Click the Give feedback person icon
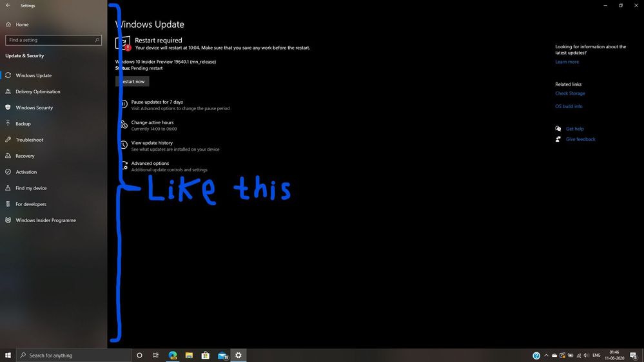Viewport: 644px width, 362px height. (558, 139)
